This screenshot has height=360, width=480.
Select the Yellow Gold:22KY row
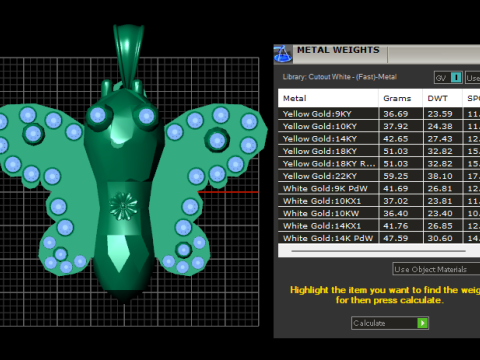coord(379,176)
